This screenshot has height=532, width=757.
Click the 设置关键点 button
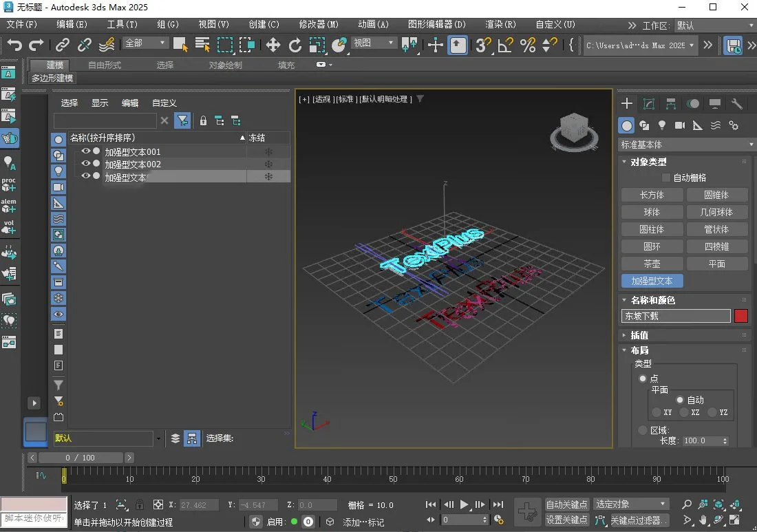pos(567,520)
